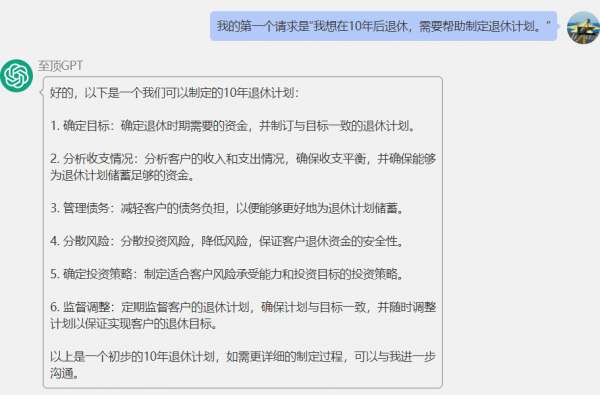Select closing paragraph 以上是一个初步的10年退休计划
The image size is (600, 395).
[243, 365]
